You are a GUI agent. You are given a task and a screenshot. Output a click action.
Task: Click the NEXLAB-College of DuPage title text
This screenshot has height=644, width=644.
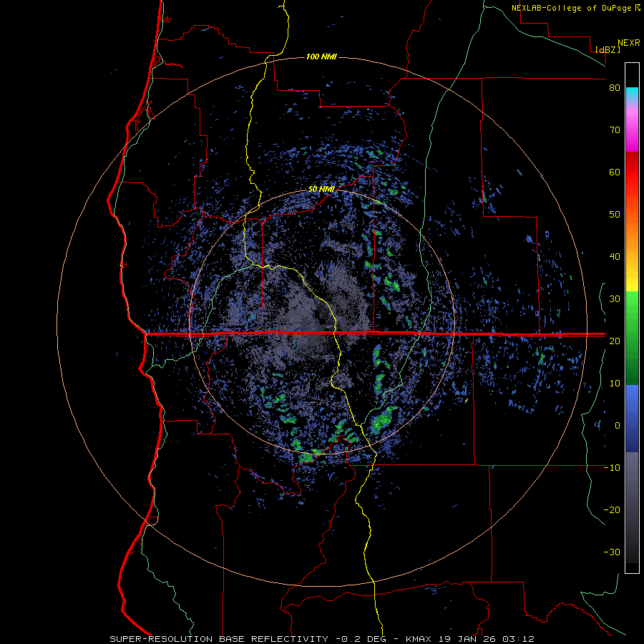tap(571, 8)
